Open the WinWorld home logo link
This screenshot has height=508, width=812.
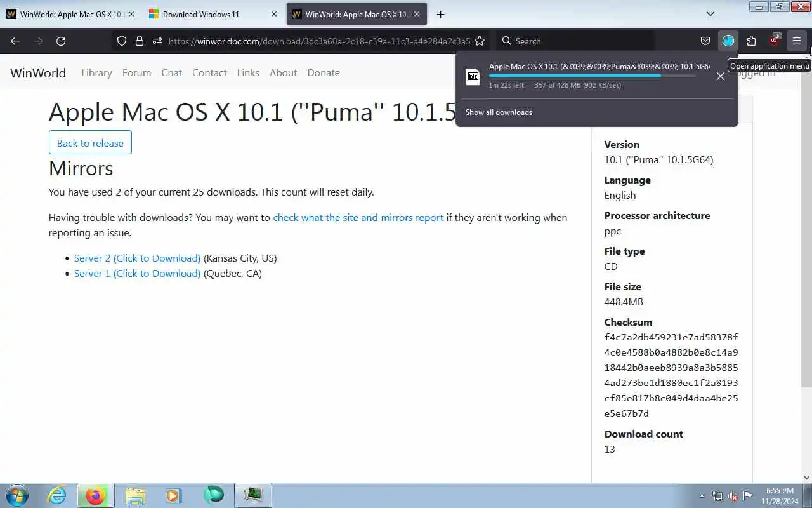[x=38, y=73]
